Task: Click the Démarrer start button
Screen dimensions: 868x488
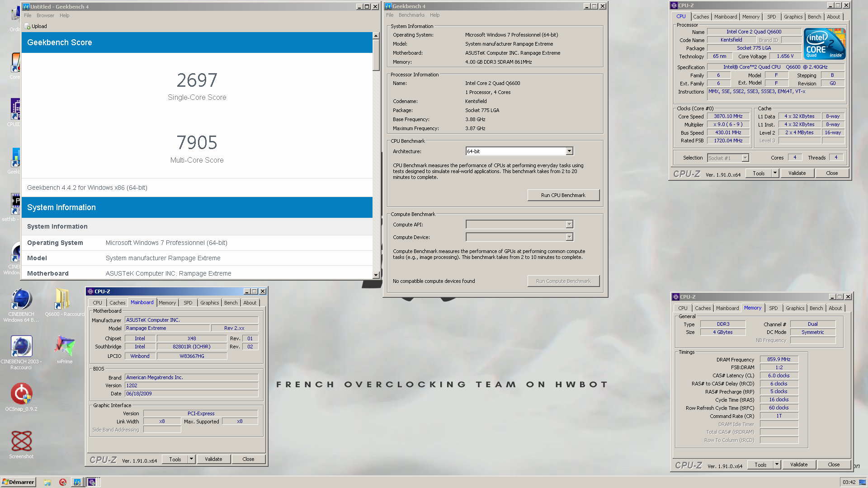Action: pyautogui.click(x=18, y=482)
